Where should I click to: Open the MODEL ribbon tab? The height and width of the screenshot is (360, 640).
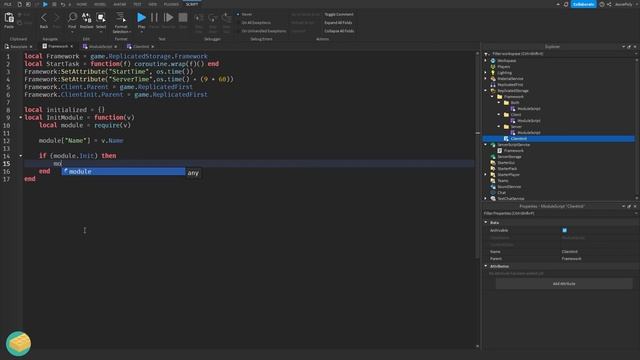click(x=100, y=4)
